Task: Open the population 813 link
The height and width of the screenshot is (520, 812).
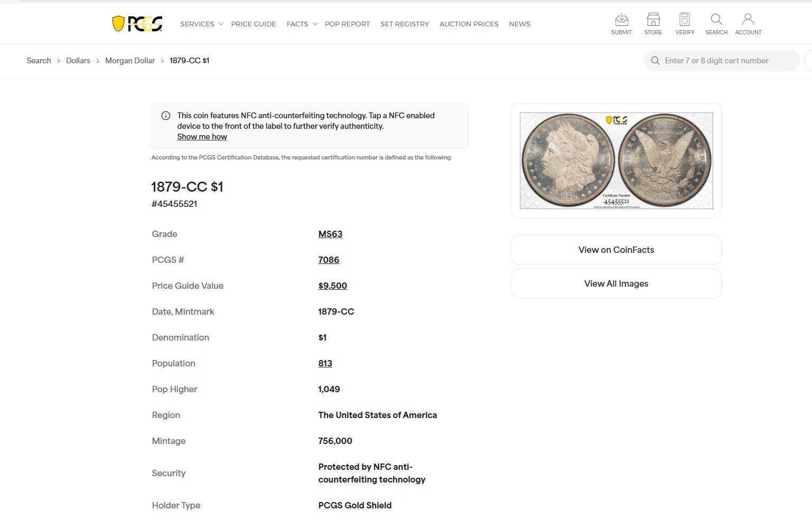Action: [x=325, y=363]
